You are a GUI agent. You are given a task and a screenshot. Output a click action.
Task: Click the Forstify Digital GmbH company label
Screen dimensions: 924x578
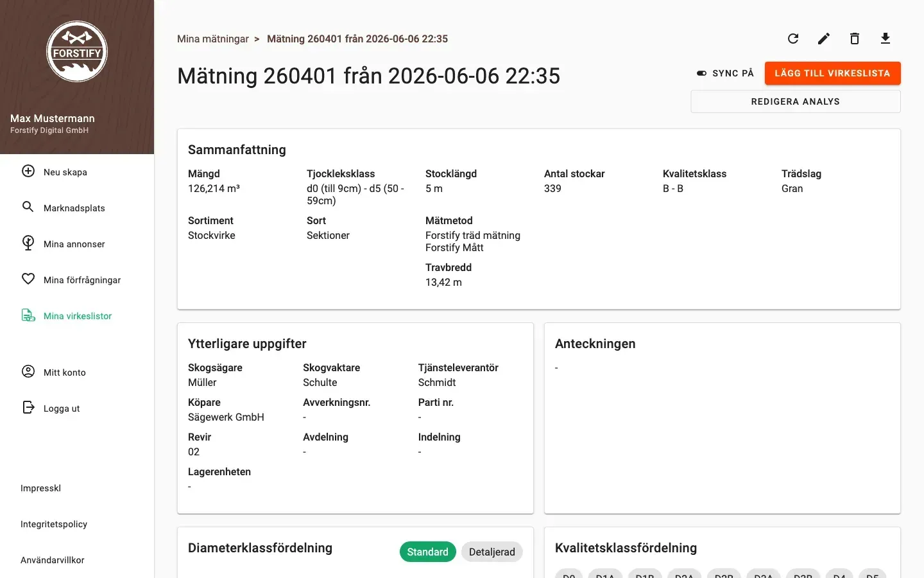[49, 130]
